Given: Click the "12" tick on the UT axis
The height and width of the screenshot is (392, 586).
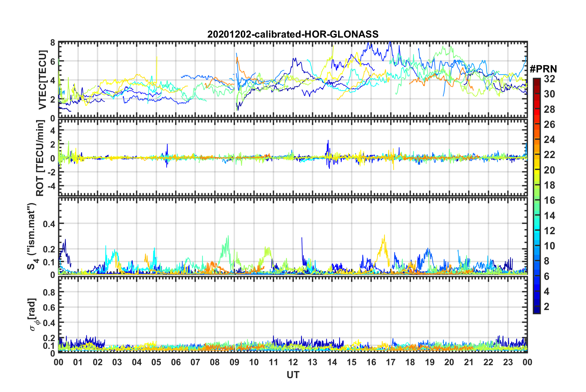Looking at the screenshot, I should point(293,362).
